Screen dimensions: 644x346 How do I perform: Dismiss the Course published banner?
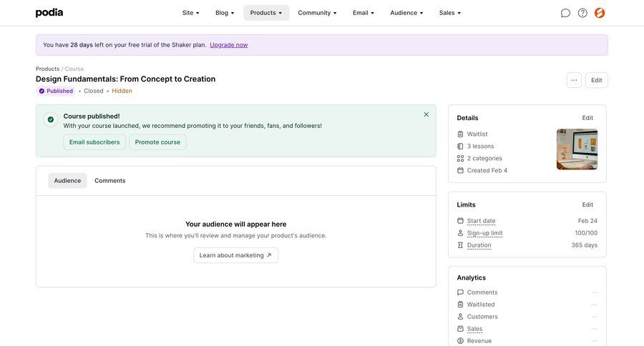(426, 114)
